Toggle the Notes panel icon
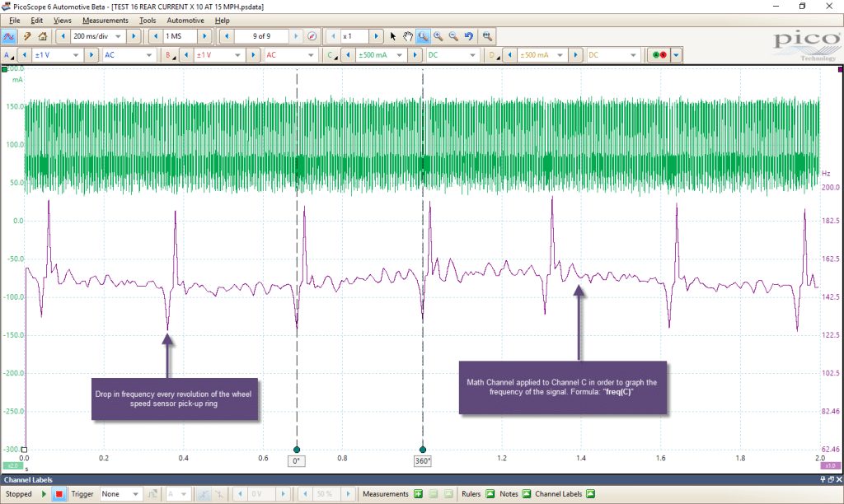The image size is (844, 504). [x=527, y=494]
